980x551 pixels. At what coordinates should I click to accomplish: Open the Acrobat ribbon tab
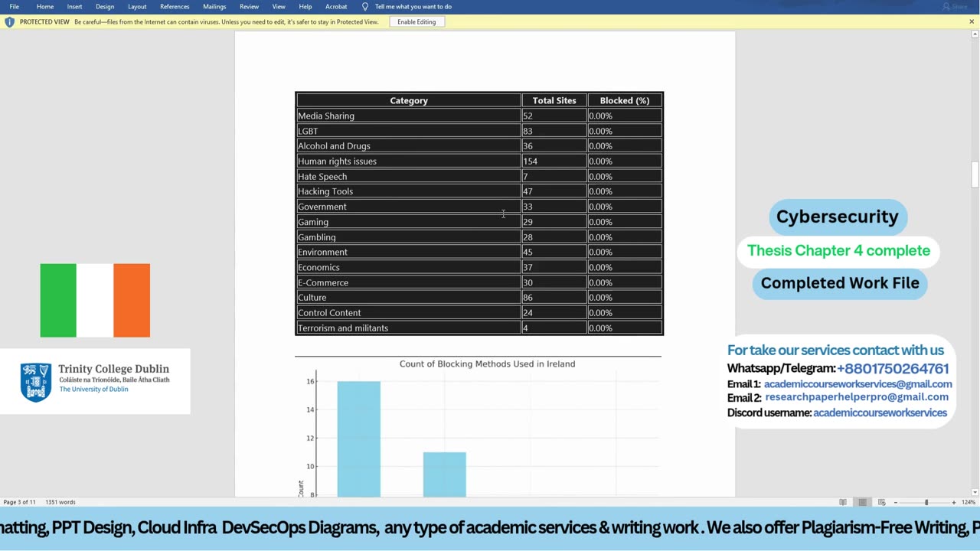point(336,6)
